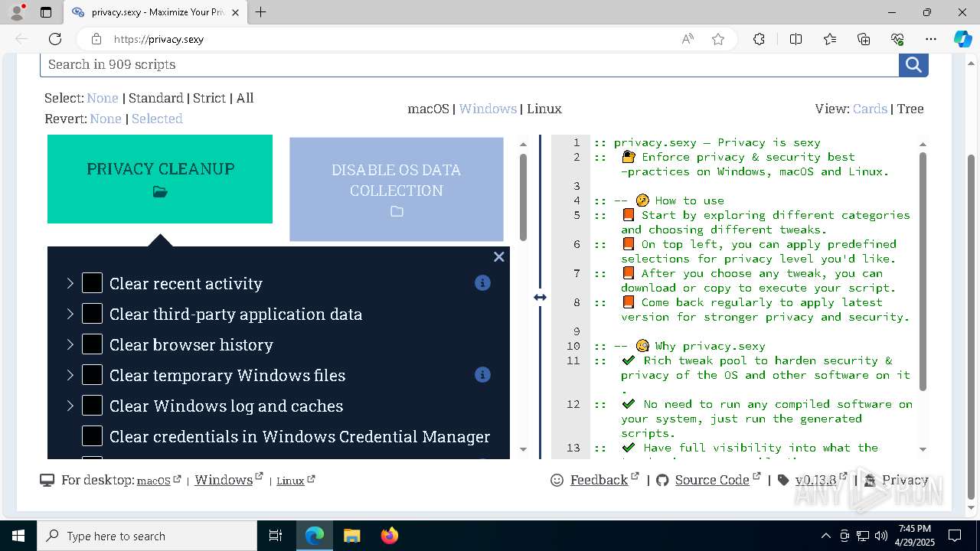Screen dimensions: 980x551
Task: Click the version tag icon
Action: [783, 480]
